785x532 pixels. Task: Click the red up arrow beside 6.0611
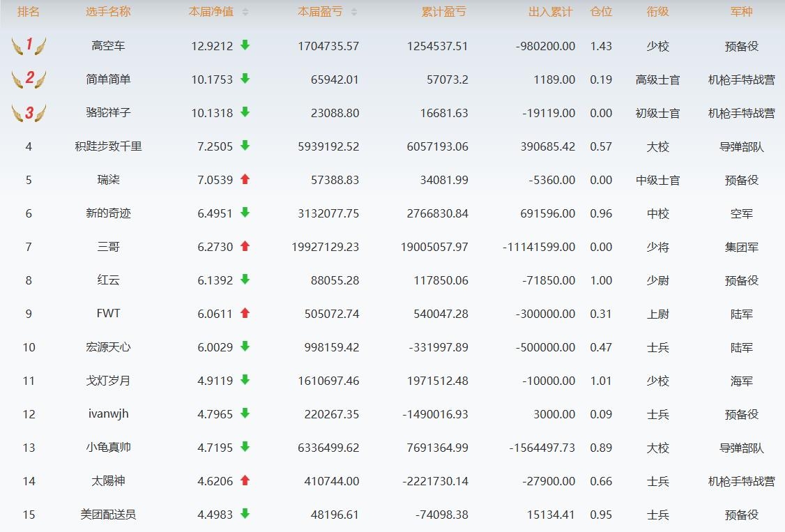pos(245,313)
